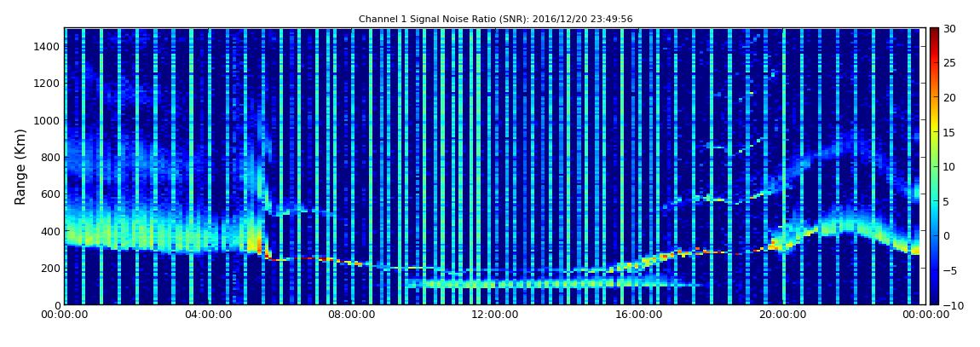This screenshot has height=347, width=980.
Task: Click the 1400 range tick label
Action: tap(48, 47)
